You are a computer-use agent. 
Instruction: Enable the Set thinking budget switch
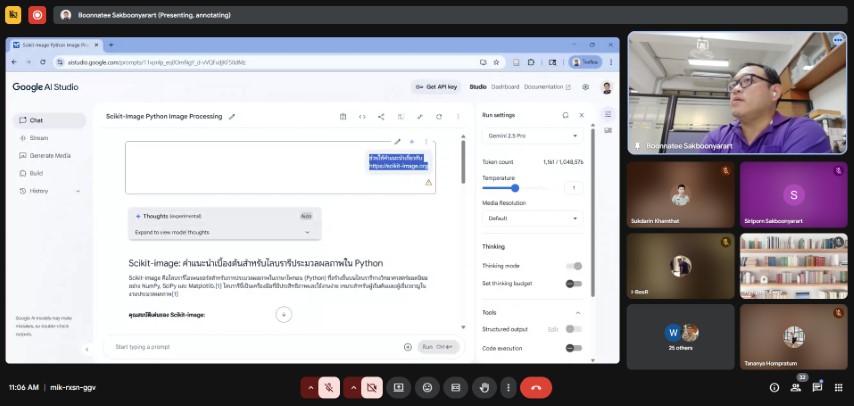(x=574, y=283)
